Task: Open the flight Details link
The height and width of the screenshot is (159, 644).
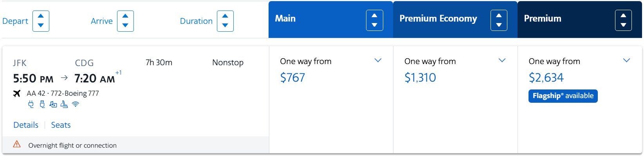Action: click(x=26, y=125)
